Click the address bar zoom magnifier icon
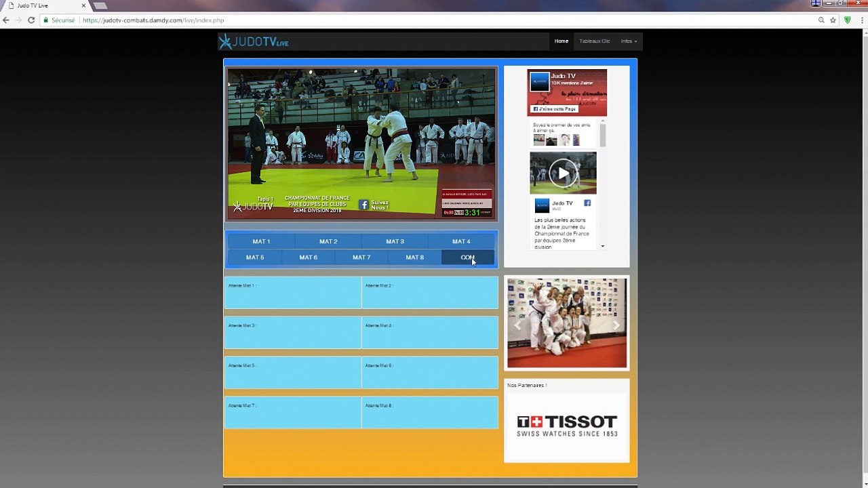 tap(821, 20)
